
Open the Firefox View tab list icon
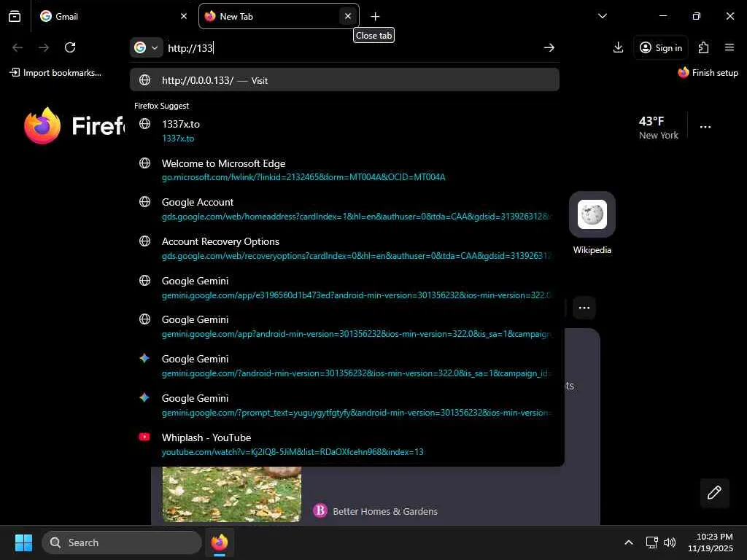pos(15,16)
